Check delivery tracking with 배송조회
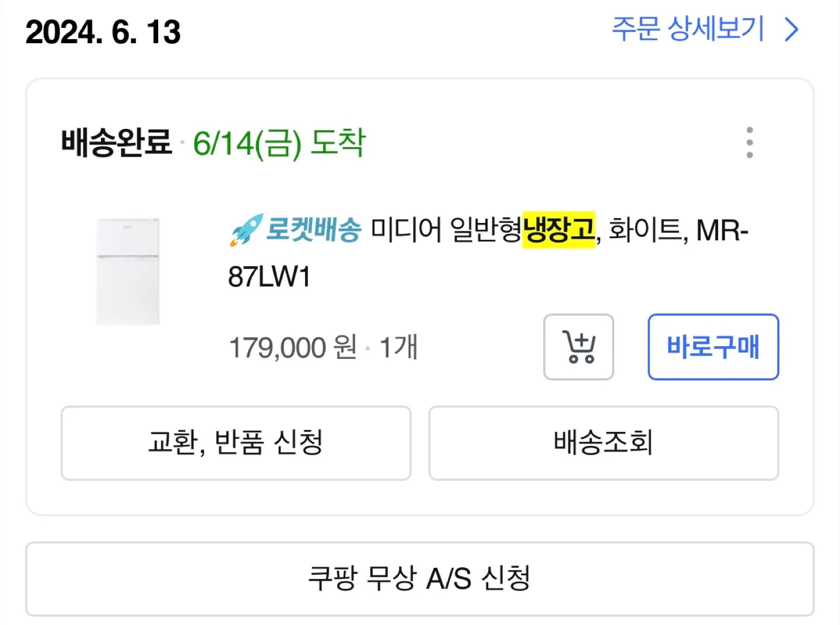This screenshot has width=840, height=625. (x=604, y=443)
